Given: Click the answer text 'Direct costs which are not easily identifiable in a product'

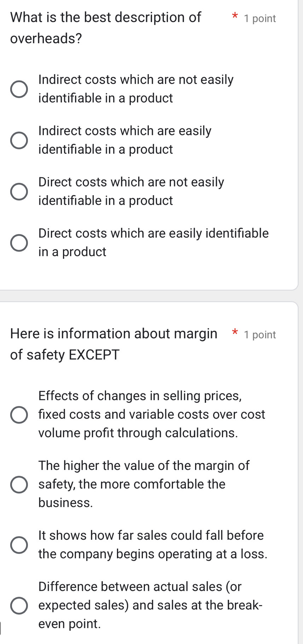Looking at the screenshot, I should tap(131, 191).
